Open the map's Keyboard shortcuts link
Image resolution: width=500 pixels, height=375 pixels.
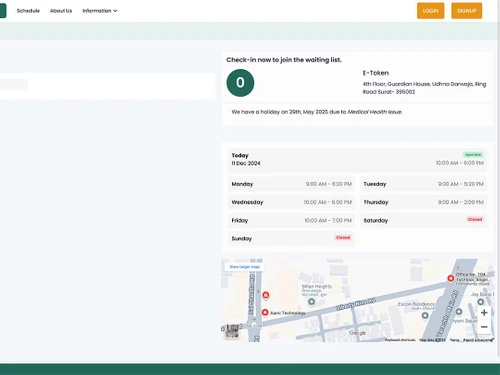(x=400, y=340)
